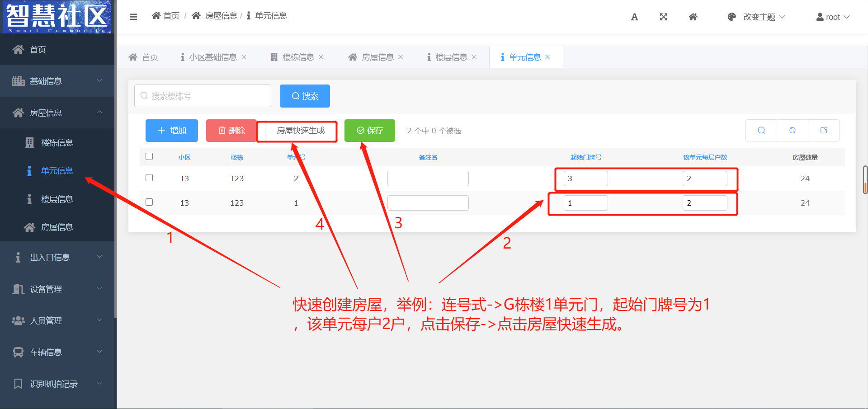This screenshot has width=868, height=409.
Task: Click the home icon in top-right header
Action: (x=693, y=17)
